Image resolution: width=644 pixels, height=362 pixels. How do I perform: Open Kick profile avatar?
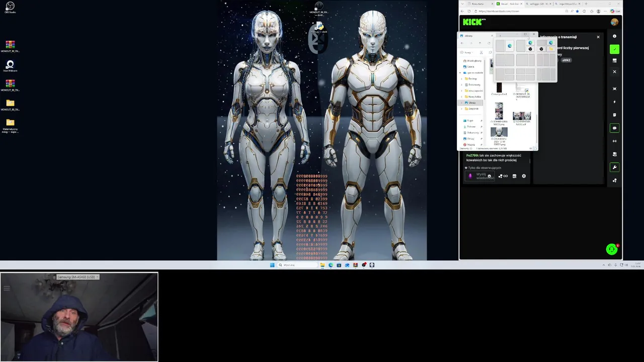point(614,22)
